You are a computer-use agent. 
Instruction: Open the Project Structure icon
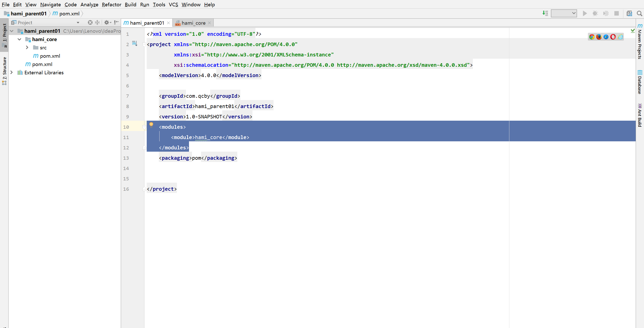point(629,13)
